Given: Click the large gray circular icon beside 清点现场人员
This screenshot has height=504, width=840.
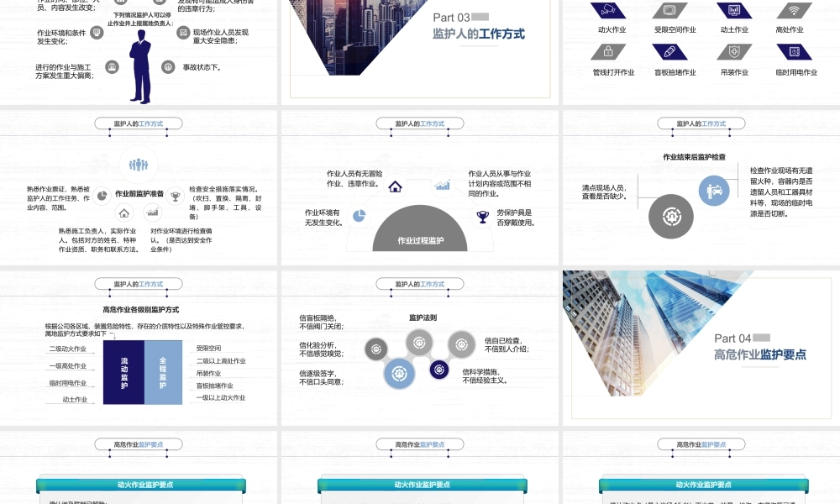Looking at the screenshot, I should coord(671,216).
